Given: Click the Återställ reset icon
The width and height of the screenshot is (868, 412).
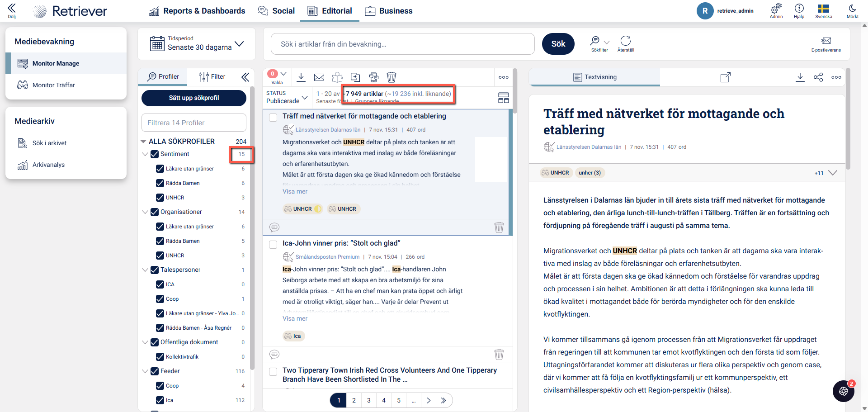Looking at the screenshot, I should coord(626,44).
